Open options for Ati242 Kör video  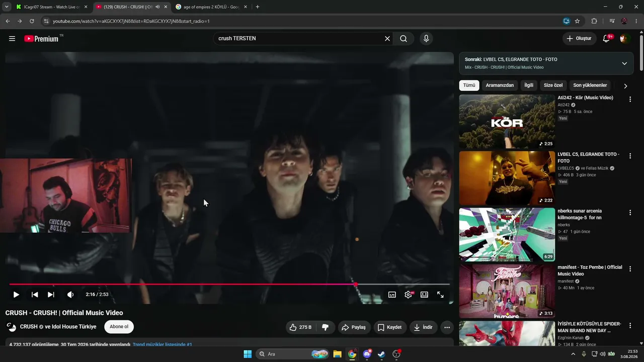tap(630, 100)
